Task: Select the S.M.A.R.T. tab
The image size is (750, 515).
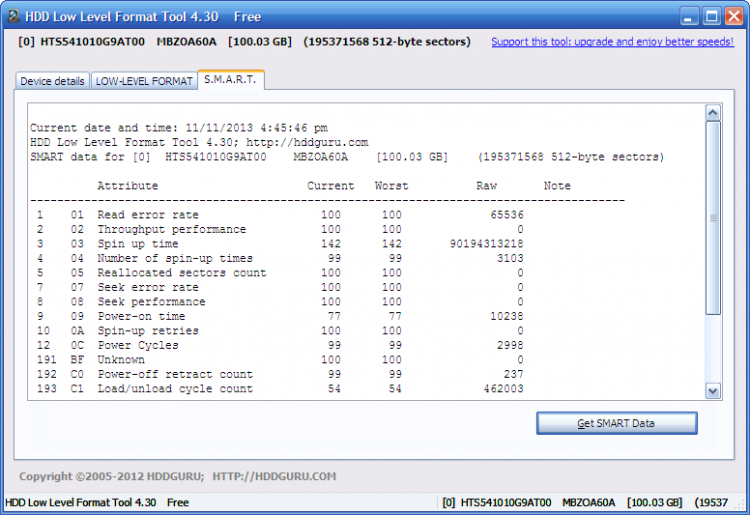Action: tap(230, 79)
